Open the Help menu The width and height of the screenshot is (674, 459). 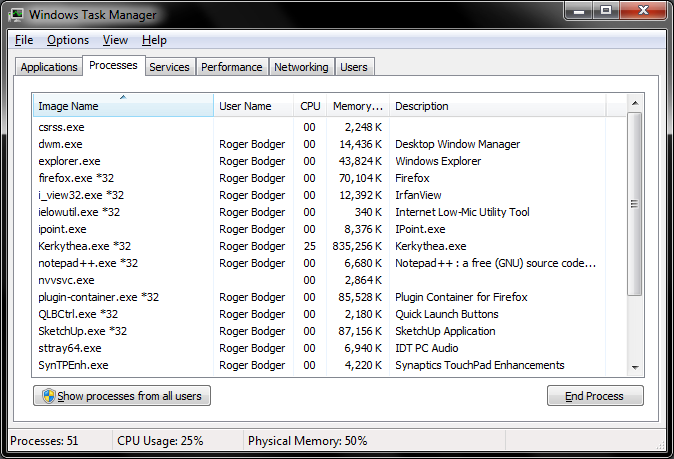[154, 40]
